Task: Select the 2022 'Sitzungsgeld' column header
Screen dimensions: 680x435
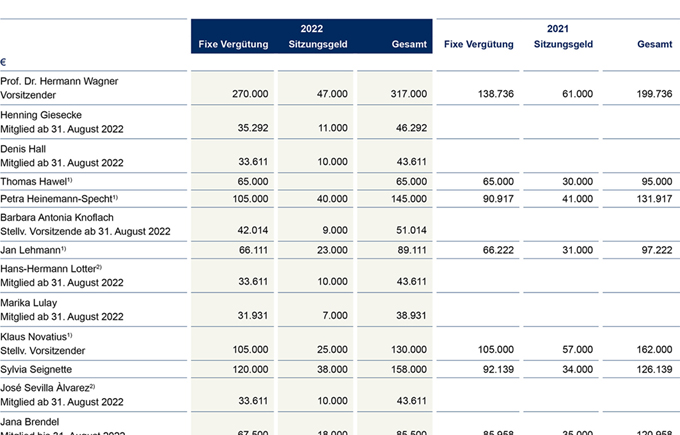Action: coord(318,44)
